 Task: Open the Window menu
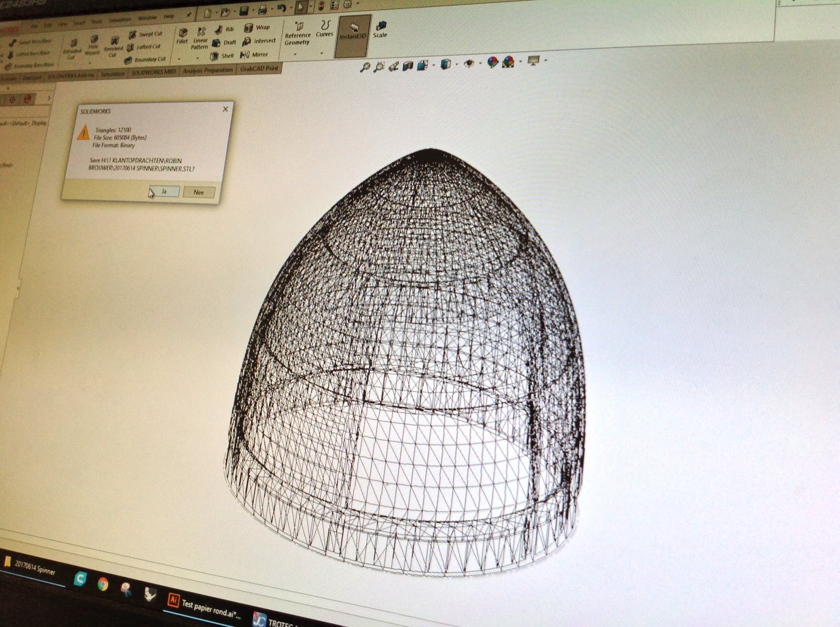pos(146,18)
